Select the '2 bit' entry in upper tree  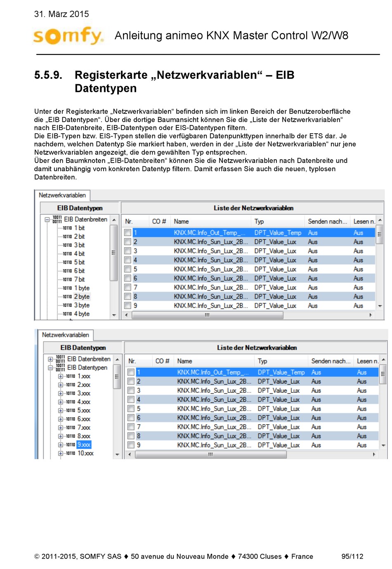pyautogui.click(x=79, y=236)
